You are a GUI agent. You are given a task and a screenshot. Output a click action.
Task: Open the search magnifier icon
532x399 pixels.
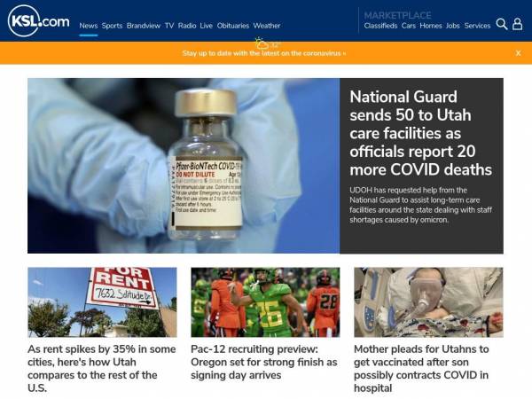tap(502, 24)
